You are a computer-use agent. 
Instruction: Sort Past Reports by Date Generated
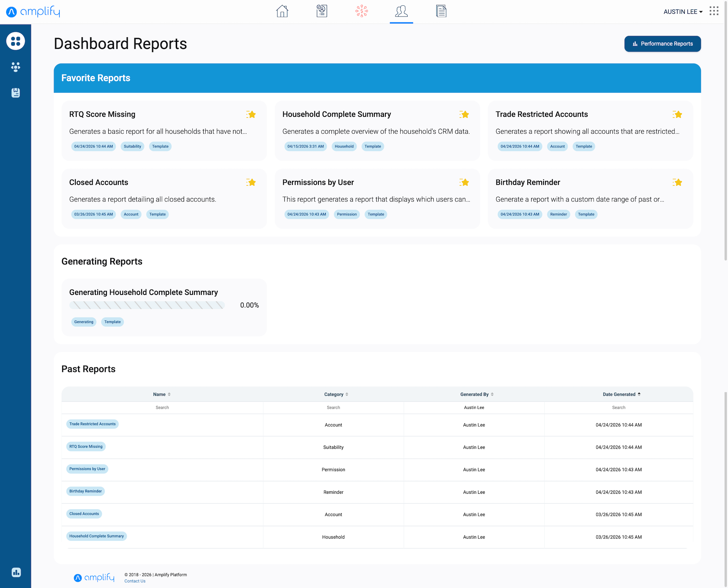point(622,394)
